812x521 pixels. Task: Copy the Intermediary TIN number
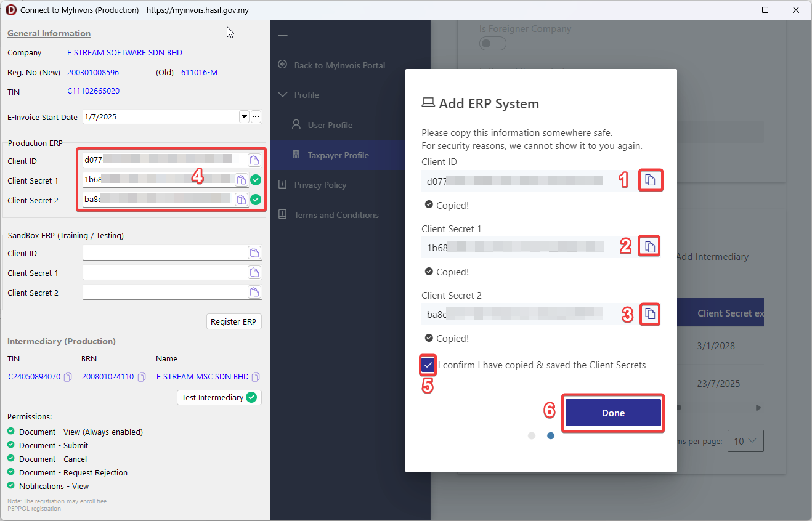[68, 377]
